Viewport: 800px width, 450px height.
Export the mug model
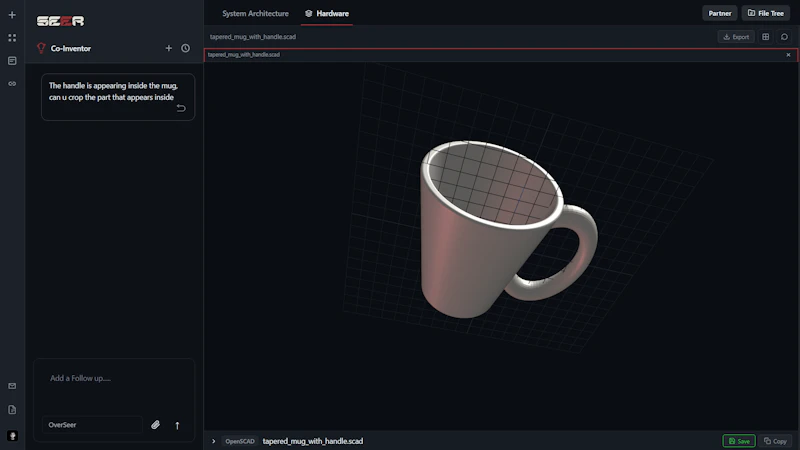point(736,37)
